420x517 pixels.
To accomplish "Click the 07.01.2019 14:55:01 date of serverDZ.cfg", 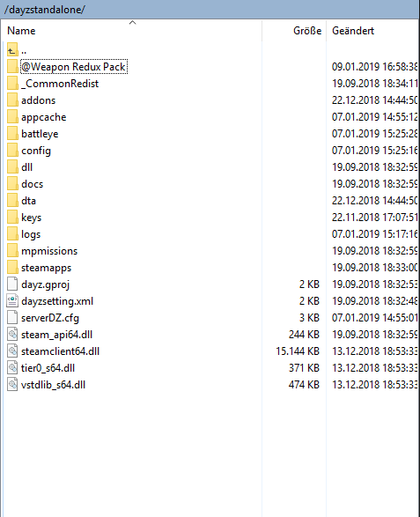I will 374,318.
